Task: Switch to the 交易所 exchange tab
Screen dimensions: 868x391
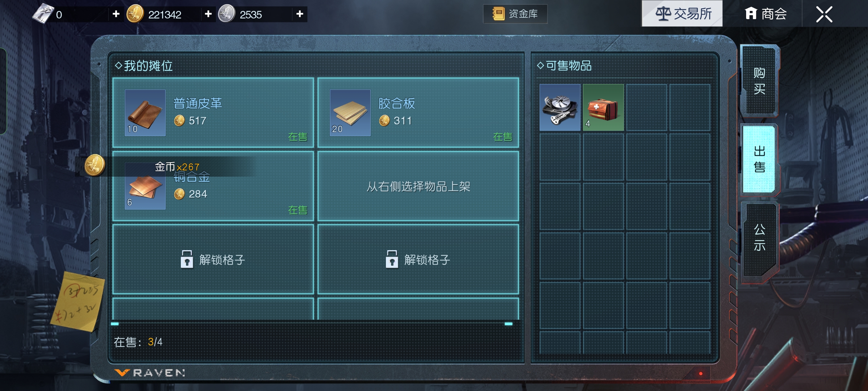Action: (682, 14)
